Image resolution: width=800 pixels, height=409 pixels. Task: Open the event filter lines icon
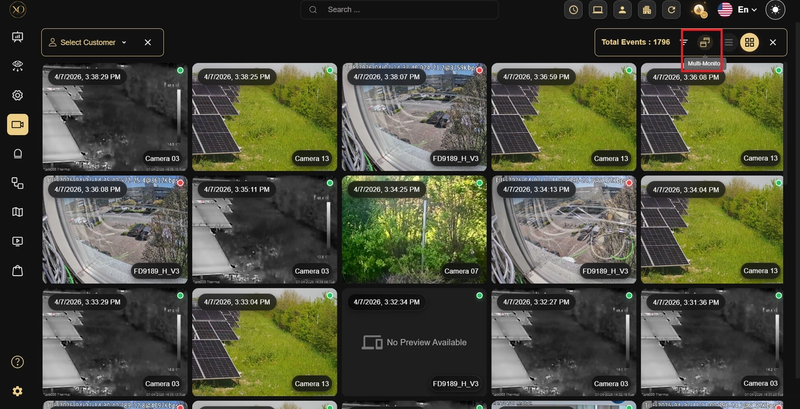684,42
